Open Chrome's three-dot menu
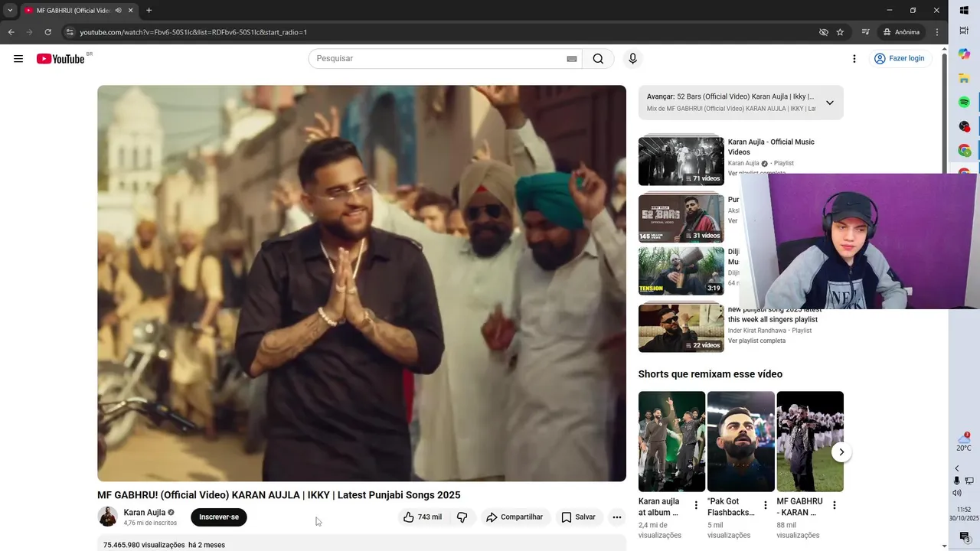This screenshot has width=980, height=551. (937, 32)
